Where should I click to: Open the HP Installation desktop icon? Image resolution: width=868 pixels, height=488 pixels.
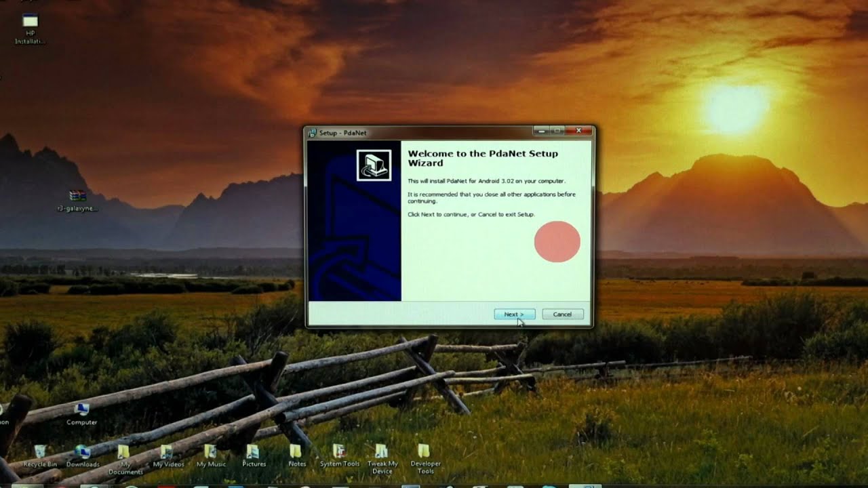(x=30, y=28)
